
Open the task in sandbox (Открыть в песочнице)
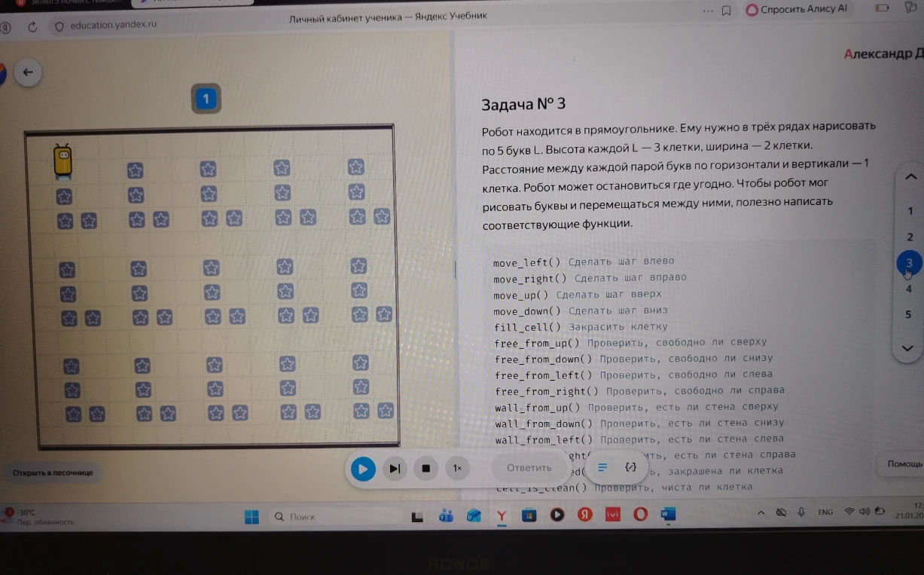52,473
